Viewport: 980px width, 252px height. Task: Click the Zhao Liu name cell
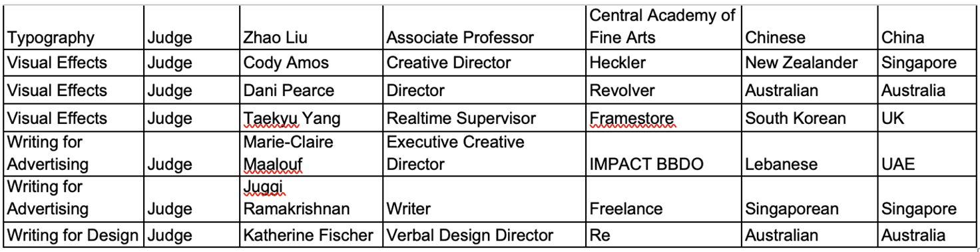coord(311,27)
